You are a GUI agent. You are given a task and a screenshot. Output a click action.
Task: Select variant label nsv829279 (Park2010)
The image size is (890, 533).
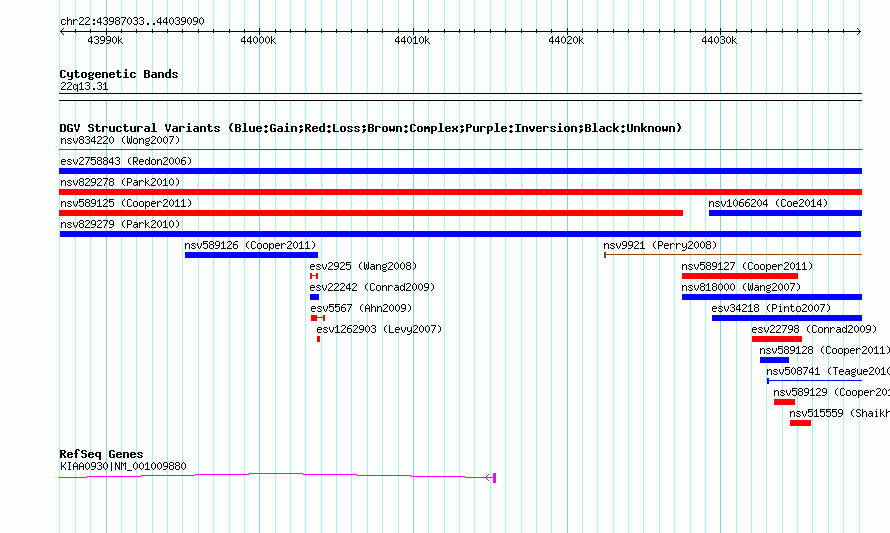coord(120,224)
